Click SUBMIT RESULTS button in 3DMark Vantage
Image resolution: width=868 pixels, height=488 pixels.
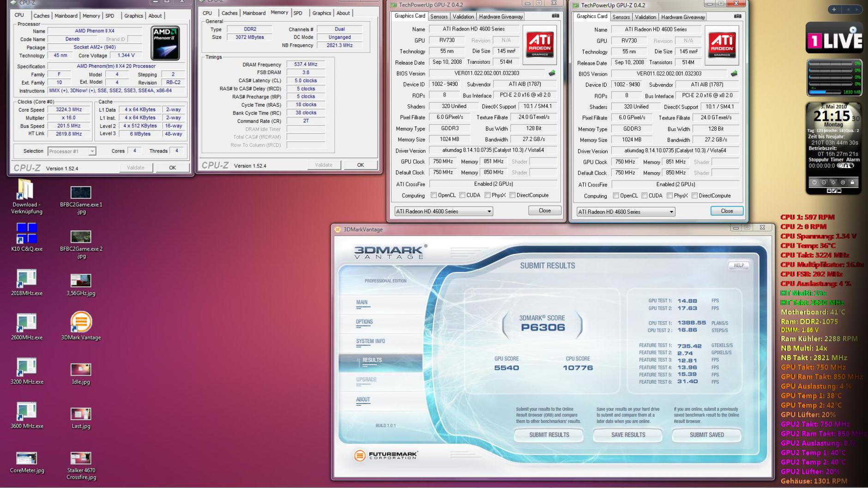pos(549,435)
